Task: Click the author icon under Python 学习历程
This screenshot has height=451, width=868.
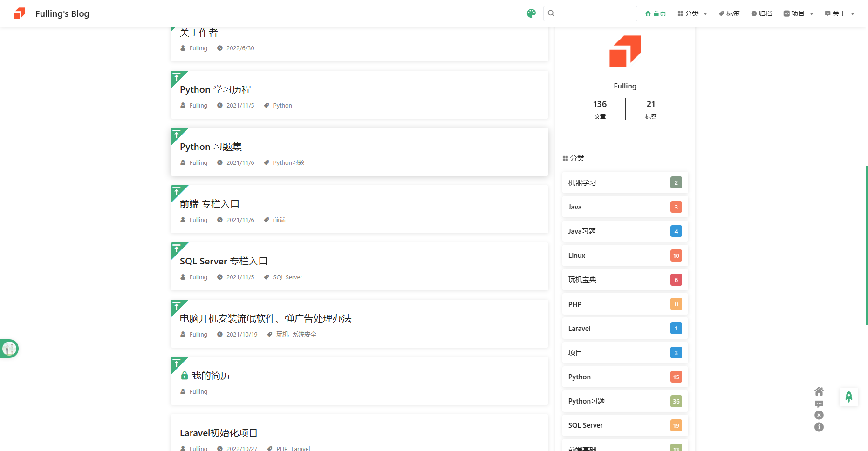Action: pos(183,105)
